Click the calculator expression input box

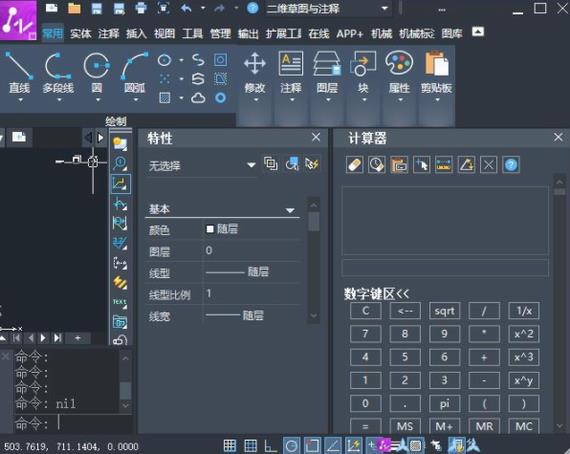tap(445, 268)
